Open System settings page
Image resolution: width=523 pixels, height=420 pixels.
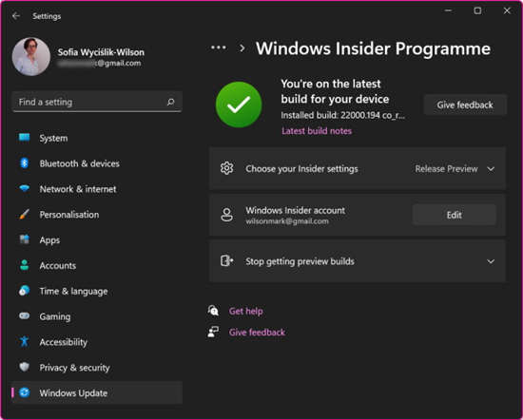coord(97,138)
